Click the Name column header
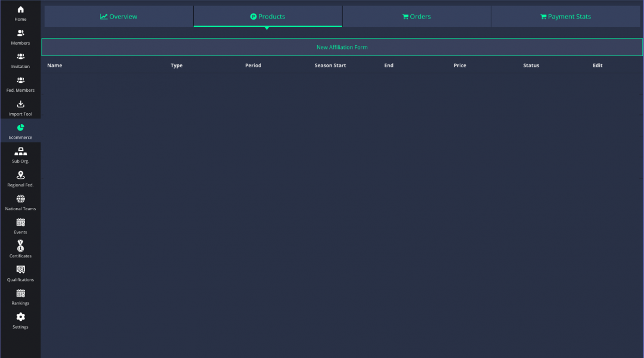The height and width of the screenshot is (358, 644). point(55,65)
